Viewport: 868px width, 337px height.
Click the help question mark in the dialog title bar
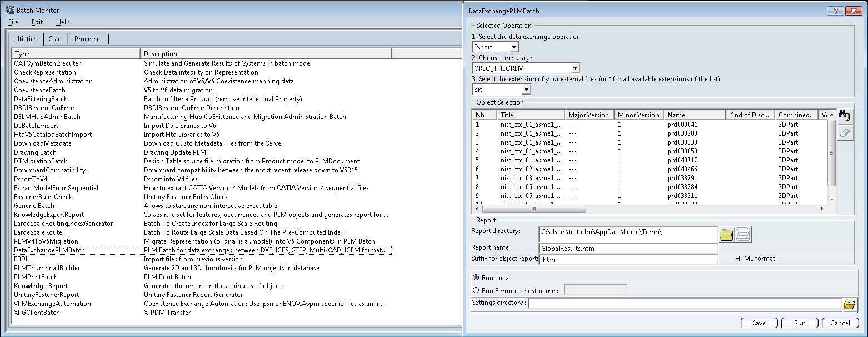click(x=834, y=11)
